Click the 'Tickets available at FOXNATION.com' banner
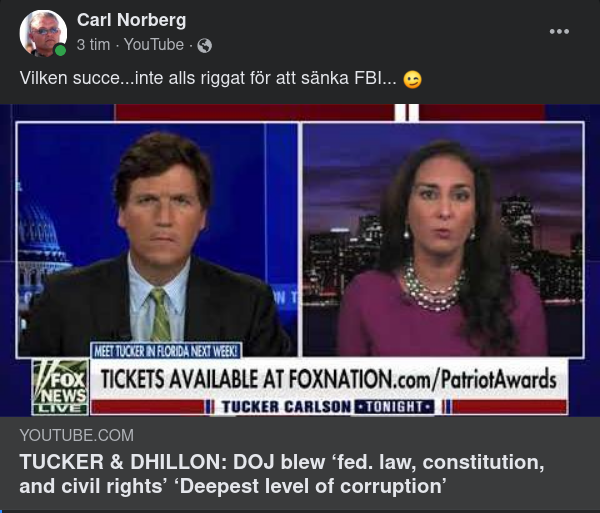 click(328, 379)
